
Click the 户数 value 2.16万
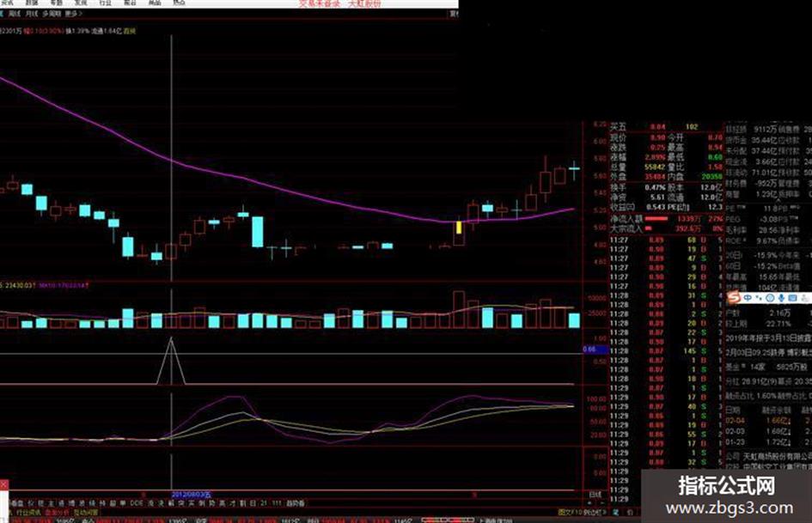779,313
